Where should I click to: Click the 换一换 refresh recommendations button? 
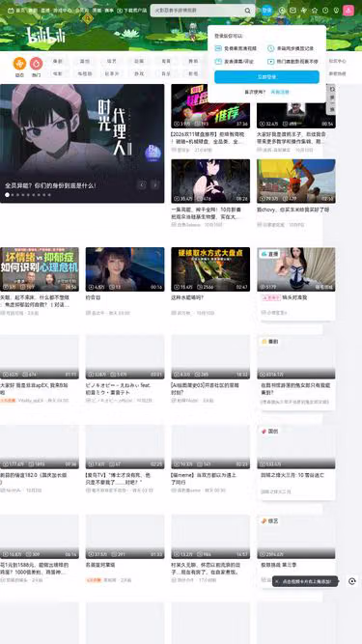(x=332, y=99)
